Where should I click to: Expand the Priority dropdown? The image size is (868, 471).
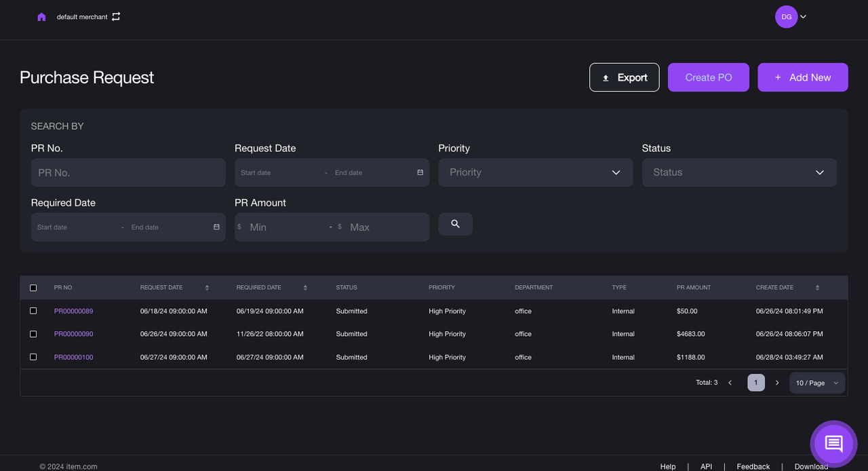tap(535, 172)
